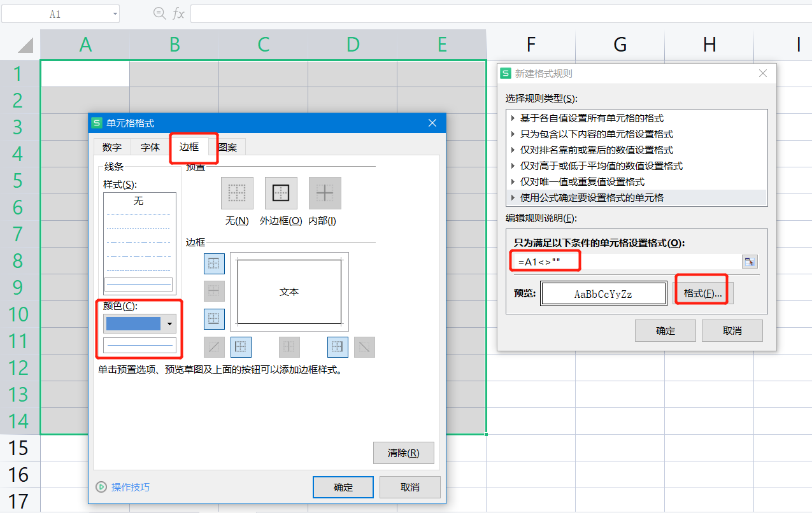The width and height of the screenshot is (812, 513).
Task: Click the WPS icon in 新建格式规则 title
Action: 506,73
